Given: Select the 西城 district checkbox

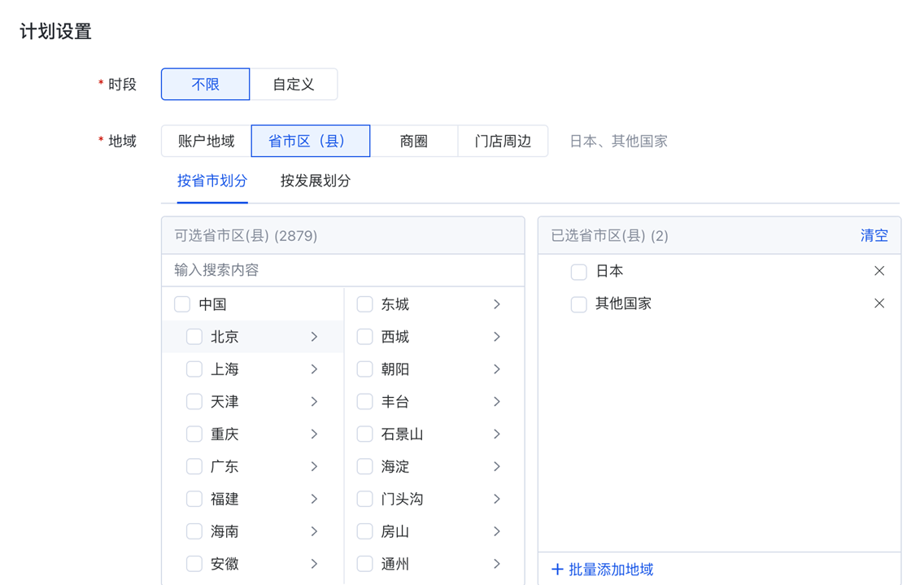Looking at the screenshot, I should click(365, 337).
